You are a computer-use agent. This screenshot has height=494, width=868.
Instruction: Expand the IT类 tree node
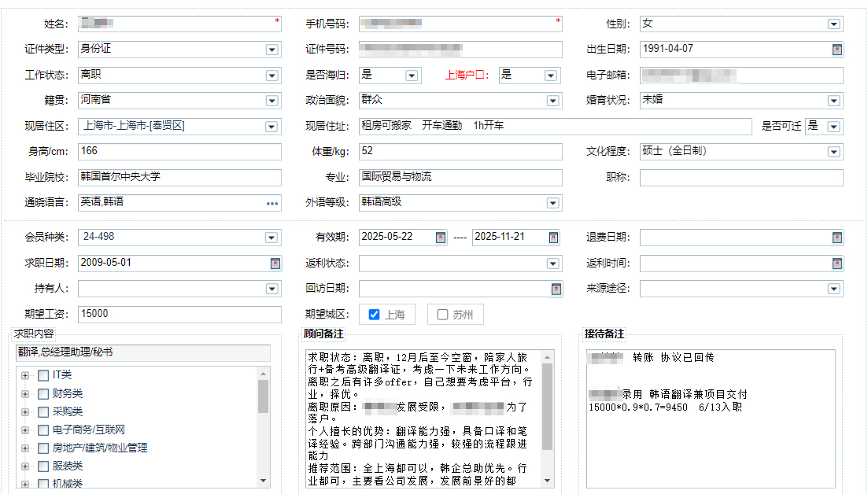pyautogui.click(x=25, y=376)
